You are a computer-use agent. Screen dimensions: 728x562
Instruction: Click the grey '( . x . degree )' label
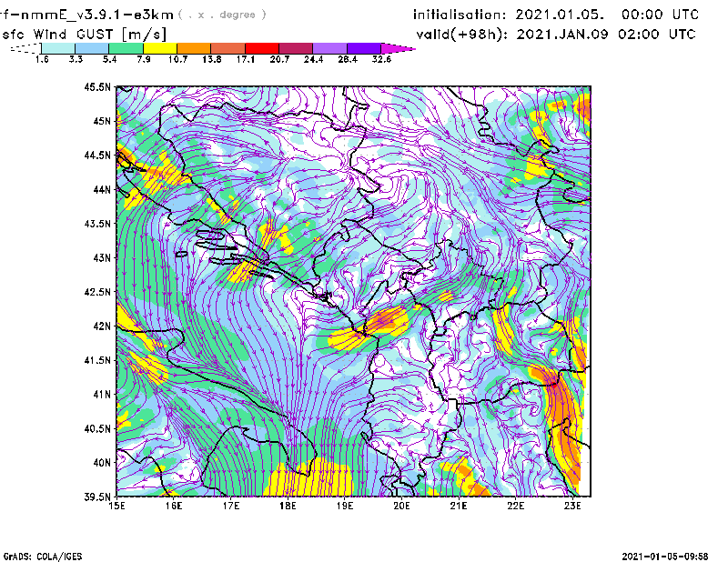point(222,15)
